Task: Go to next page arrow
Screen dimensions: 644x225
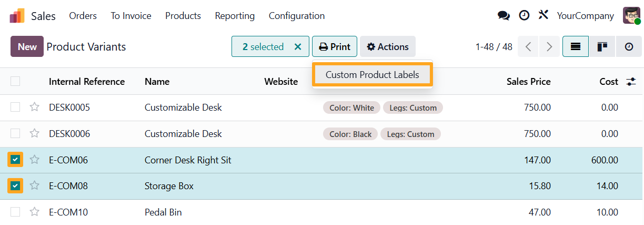Action: [549, 47]
